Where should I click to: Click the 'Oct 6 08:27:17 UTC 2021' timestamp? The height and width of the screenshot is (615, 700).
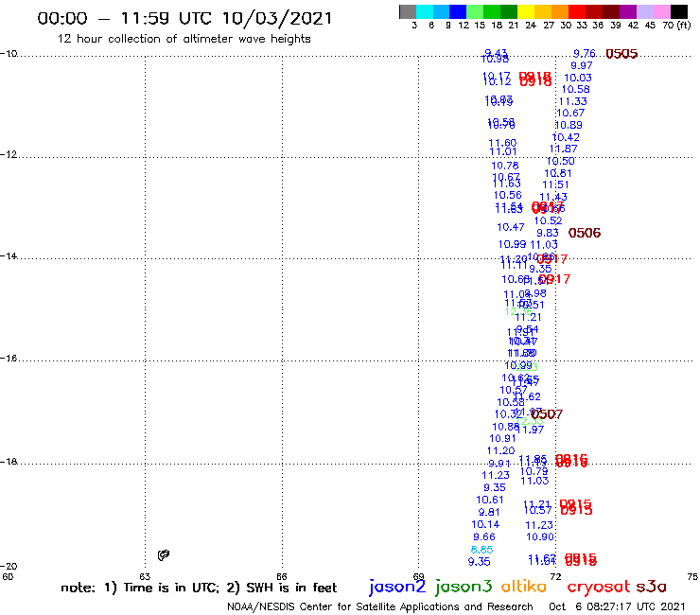click(x=617, y=606)
